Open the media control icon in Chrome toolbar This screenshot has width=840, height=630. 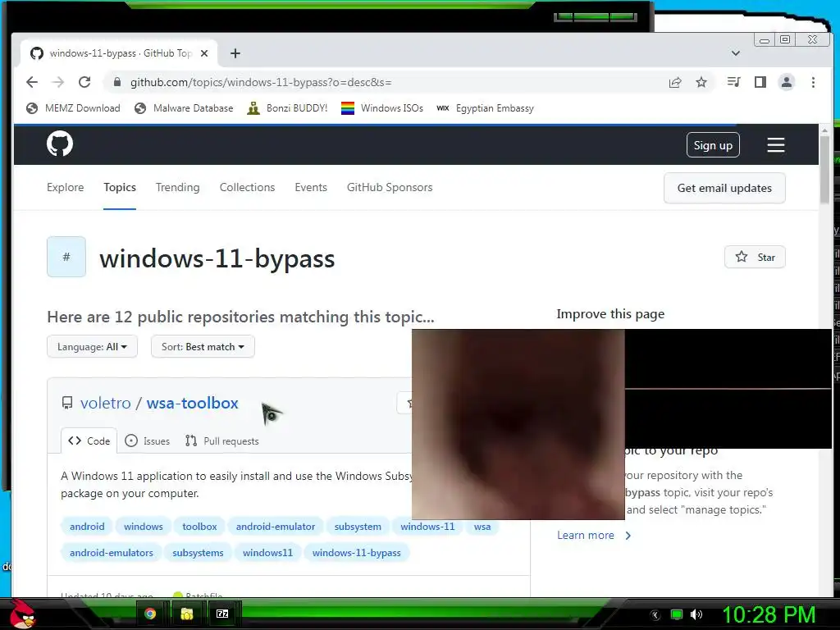click(x=733, y=82)
